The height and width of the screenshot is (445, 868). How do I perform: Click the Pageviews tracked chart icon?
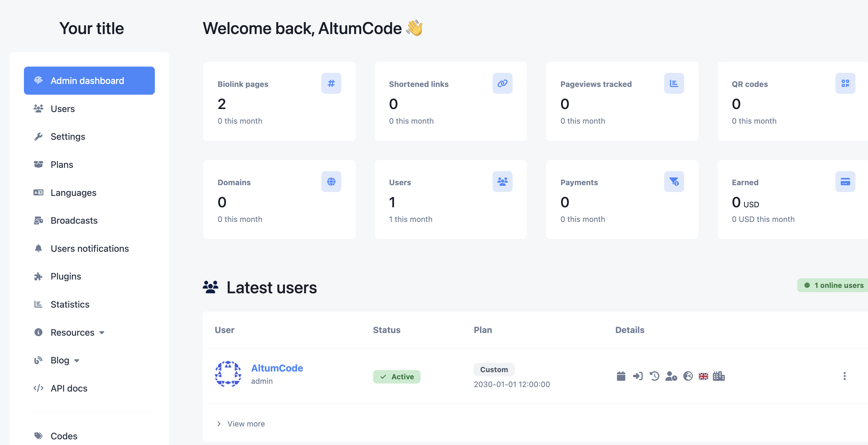[x=674, y=83]
